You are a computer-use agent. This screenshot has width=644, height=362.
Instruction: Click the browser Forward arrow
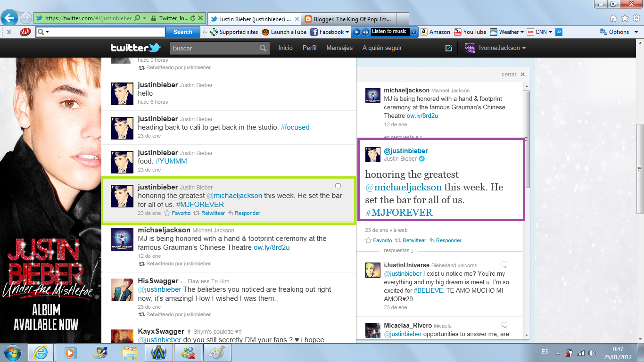(25, 18)
